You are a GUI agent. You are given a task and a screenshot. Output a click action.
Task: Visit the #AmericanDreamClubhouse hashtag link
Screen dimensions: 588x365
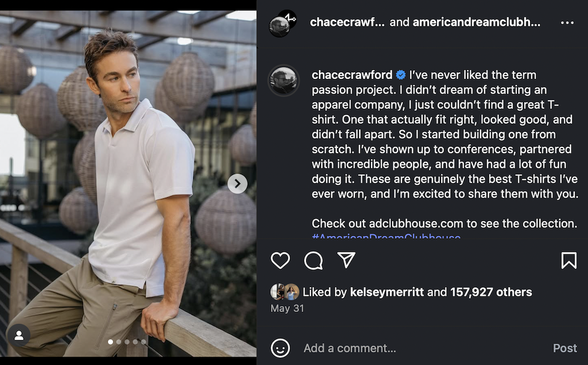(x=386, y=237)
